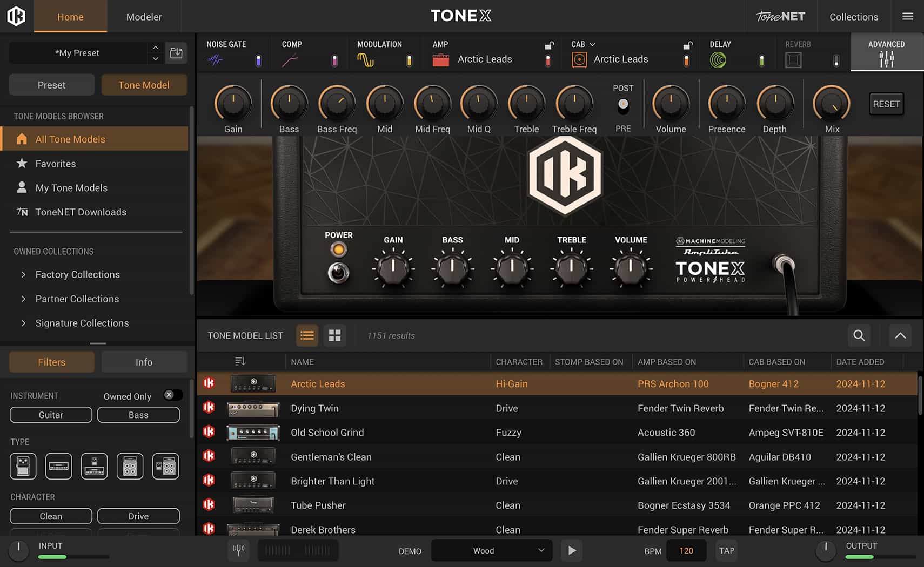
Task: Select the Bass instrument filter
Action: point(138,415)
